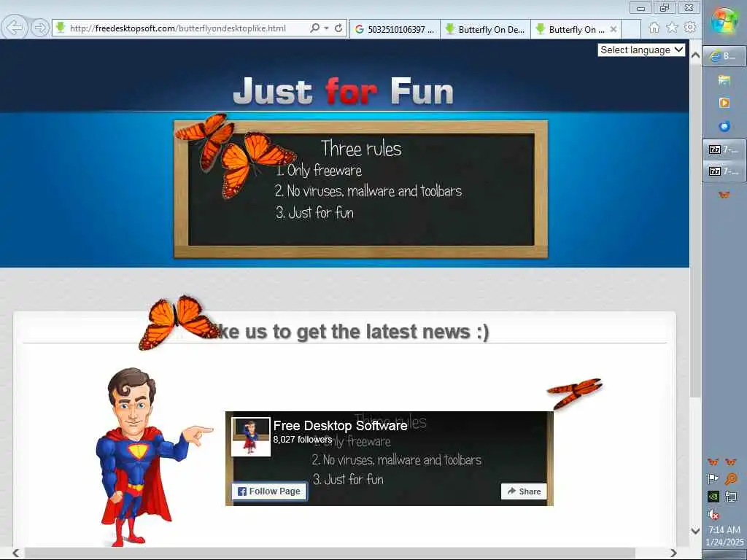Click the Facebook Share button
This screenshot has width=747, height=560.
click(524, 491)
